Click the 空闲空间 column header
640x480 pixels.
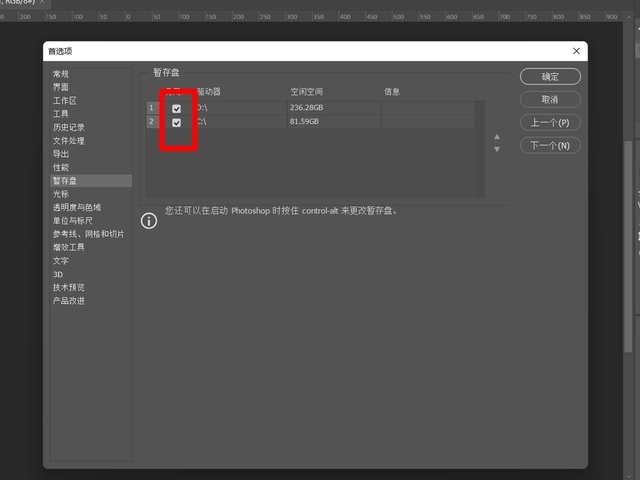click(x=306, y=92)
